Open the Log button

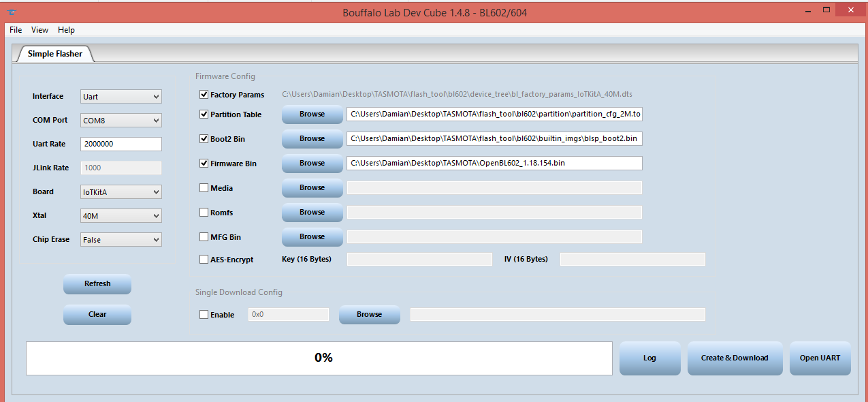coord(649,358)
